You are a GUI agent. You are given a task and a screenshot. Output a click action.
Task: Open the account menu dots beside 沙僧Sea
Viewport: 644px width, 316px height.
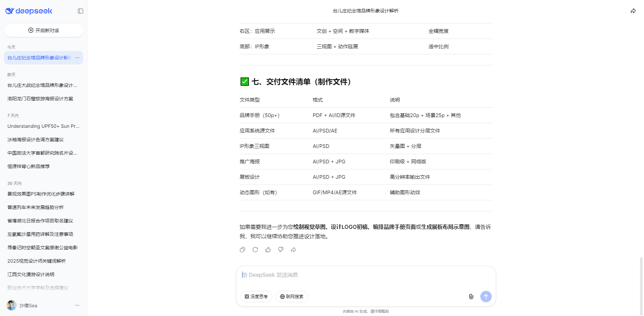click(77, 305)
